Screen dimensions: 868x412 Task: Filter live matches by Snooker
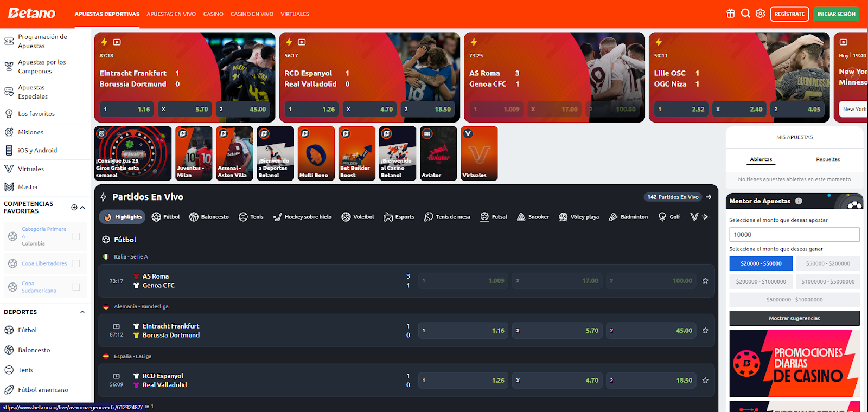pos(533,217)
